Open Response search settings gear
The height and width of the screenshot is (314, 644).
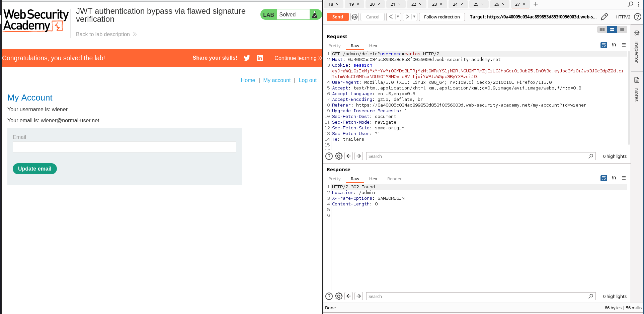[x=339, y=296]
